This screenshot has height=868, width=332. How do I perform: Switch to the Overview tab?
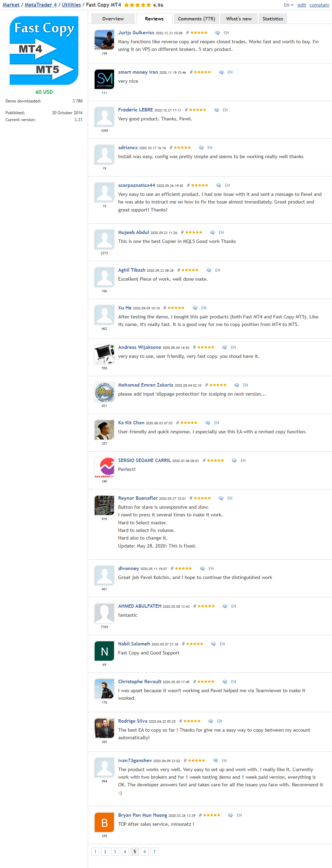(113, 19)
